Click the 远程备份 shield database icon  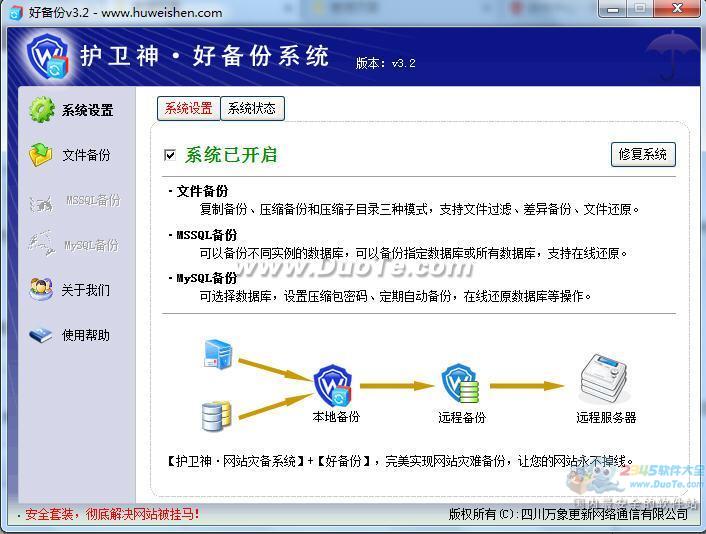tap(460, 384)
